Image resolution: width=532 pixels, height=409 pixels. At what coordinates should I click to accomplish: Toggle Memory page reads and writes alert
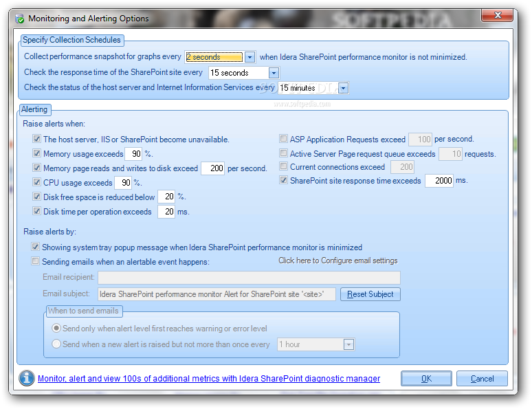36,168
